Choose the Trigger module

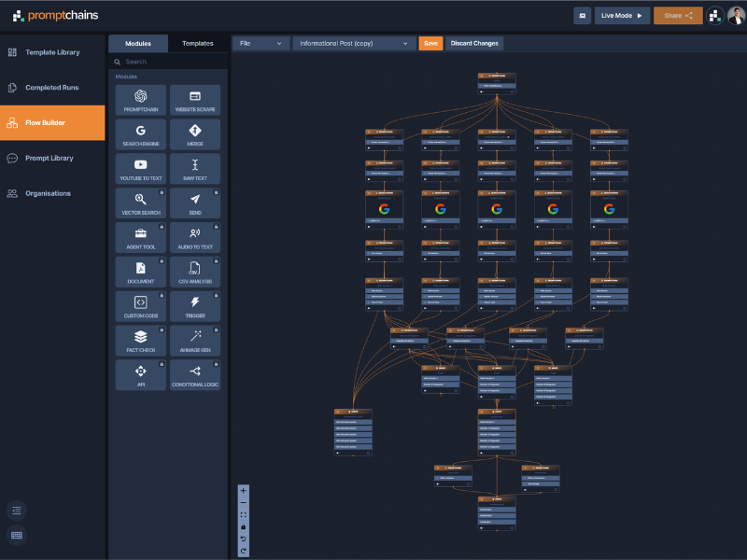tap(195, 307)
